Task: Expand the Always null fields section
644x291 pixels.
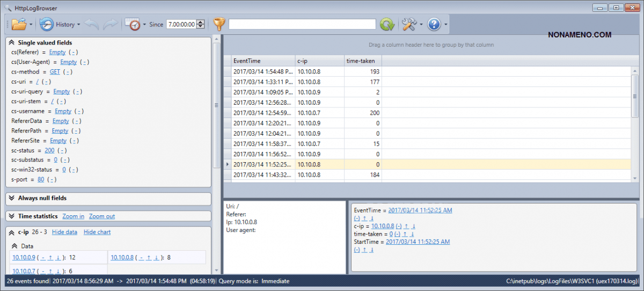Action: pos(11,198)
